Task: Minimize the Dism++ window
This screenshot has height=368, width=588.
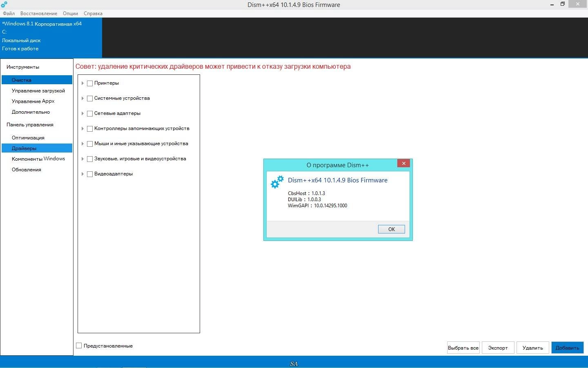Action: click(x=552, y=4)
